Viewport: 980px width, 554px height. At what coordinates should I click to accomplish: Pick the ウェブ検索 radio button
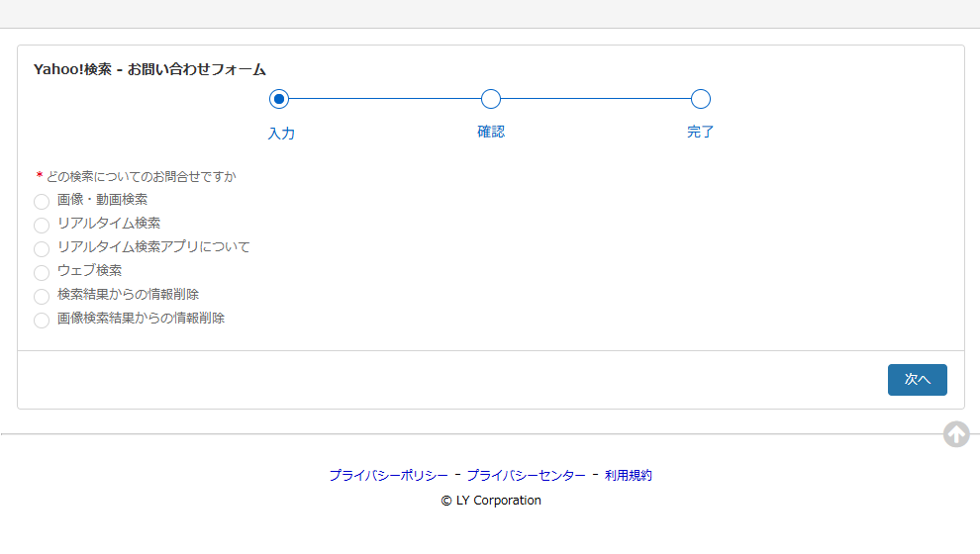[42, 272]
